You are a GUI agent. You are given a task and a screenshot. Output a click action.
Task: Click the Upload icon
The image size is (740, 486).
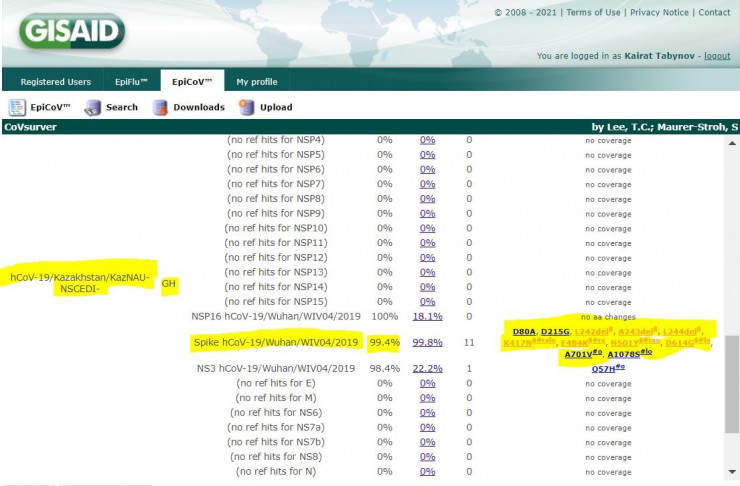[x=246, y=107]
